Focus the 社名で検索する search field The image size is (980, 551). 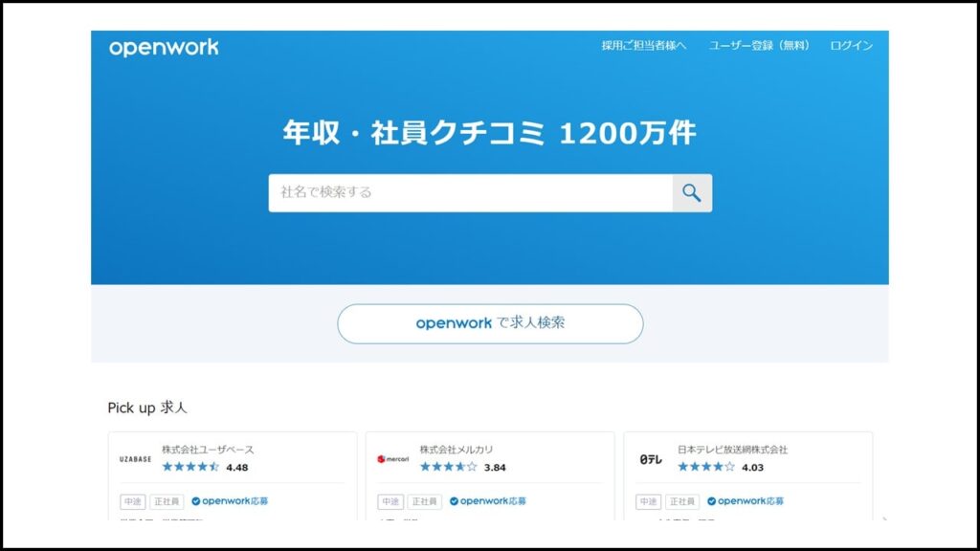[x=471, y=193]
